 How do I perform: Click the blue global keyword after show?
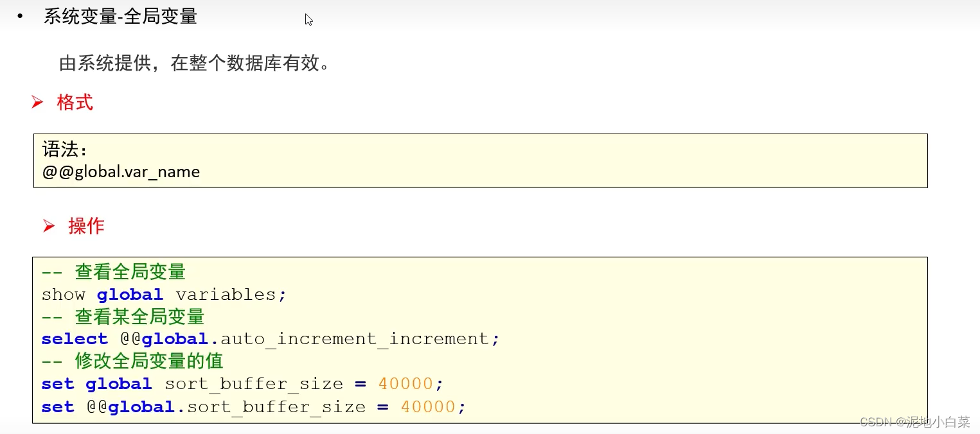click(130, 295)
